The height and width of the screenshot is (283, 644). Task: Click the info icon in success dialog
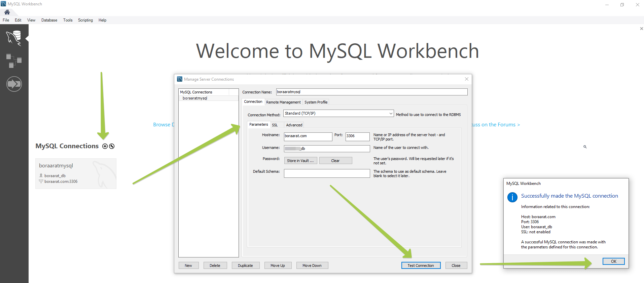click(x=512, y=197)
